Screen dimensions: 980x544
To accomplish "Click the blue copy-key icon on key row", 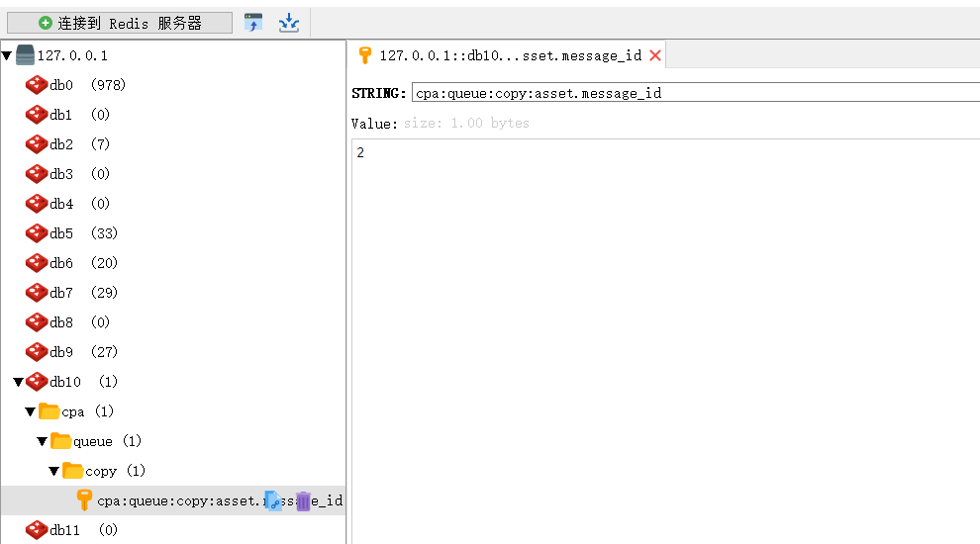I will point(274,500).
